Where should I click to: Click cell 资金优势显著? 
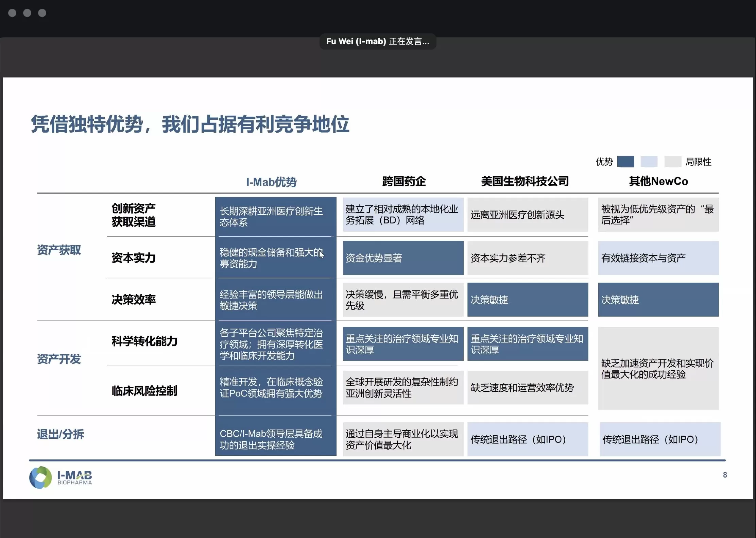pos(403,258)
